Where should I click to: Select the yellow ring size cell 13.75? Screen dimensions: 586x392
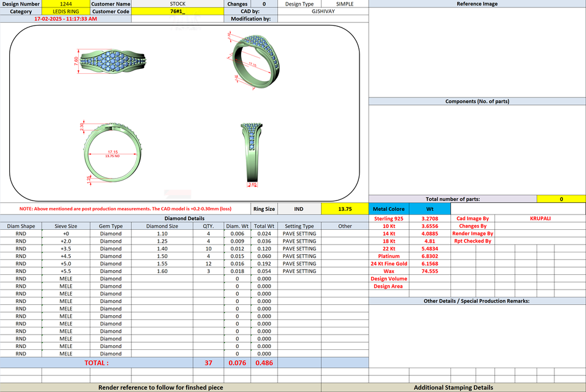[x=345, y=208]
